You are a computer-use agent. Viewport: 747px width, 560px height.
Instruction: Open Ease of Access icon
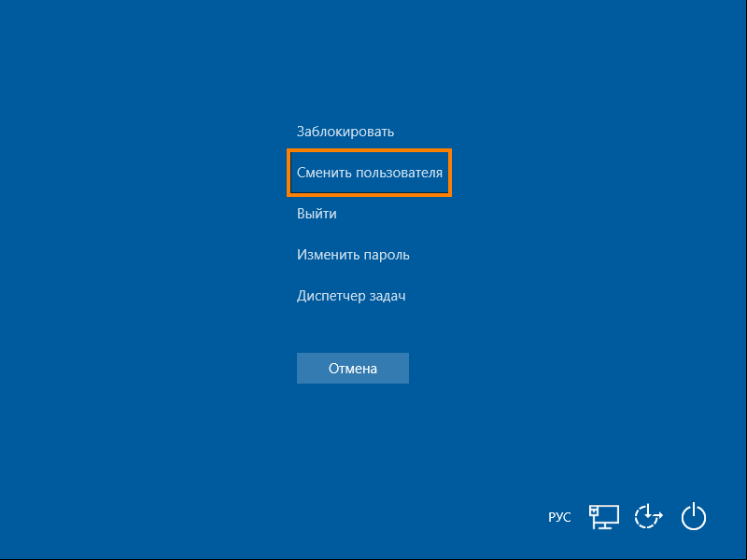pyautogui.click(x=648, y=517)
